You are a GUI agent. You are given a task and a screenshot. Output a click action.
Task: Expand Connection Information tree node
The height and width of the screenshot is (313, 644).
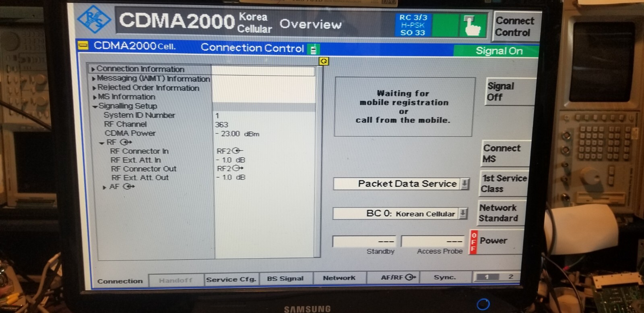[93, 69]
